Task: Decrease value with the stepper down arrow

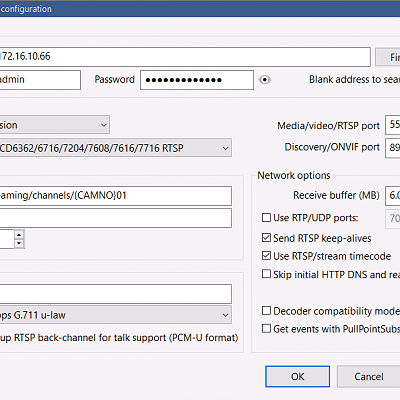Action: click(x=19, y=243)
